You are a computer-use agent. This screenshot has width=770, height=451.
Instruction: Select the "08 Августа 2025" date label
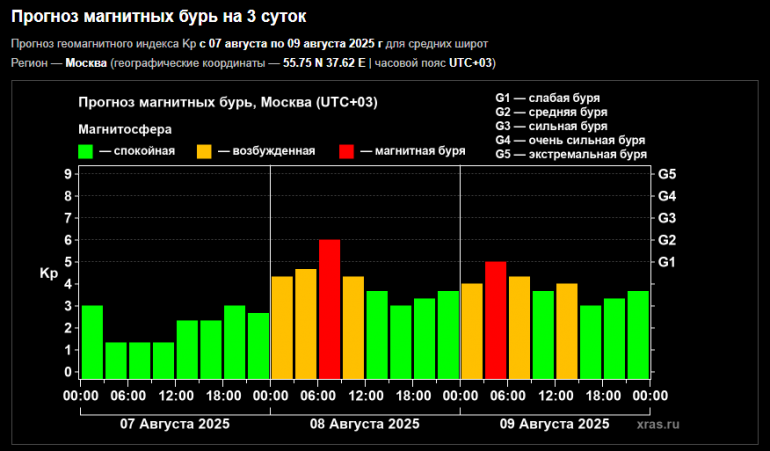364,423
